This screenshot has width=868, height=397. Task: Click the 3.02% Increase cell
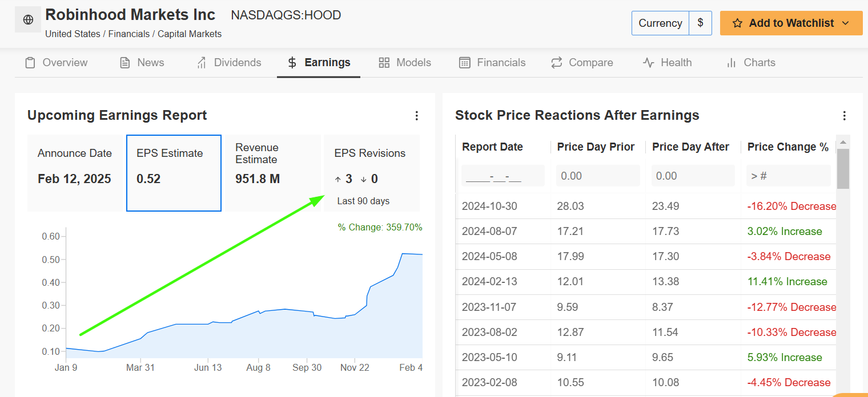(785, 231)
